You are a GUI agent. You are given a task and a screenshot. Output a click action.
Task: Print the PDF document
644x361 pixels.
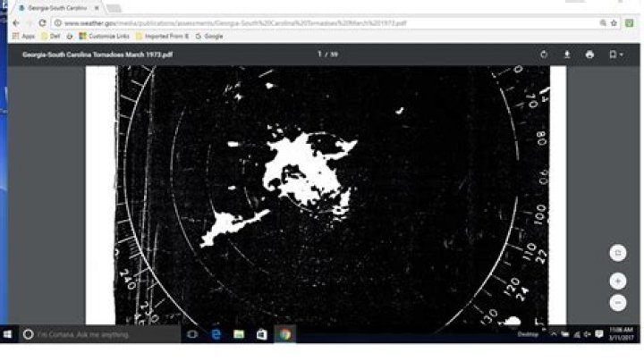click(589, 55)
